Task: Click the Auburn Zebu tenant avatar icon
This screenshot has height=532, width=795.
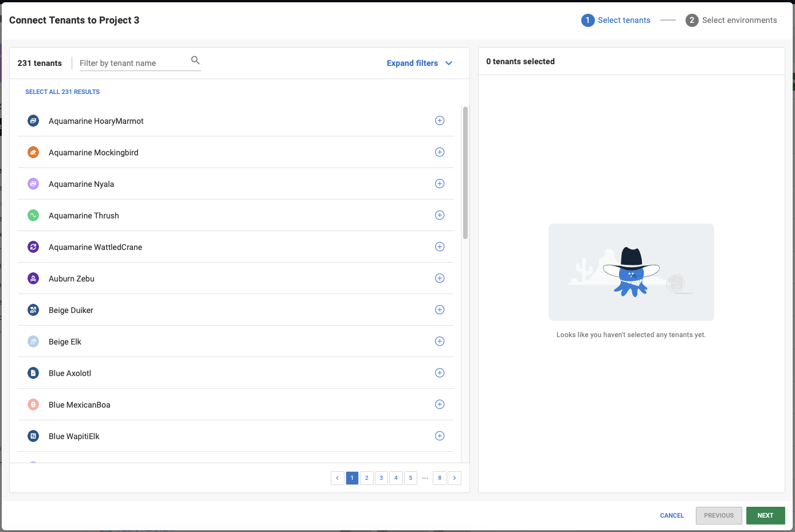Action: coord(33,278)
